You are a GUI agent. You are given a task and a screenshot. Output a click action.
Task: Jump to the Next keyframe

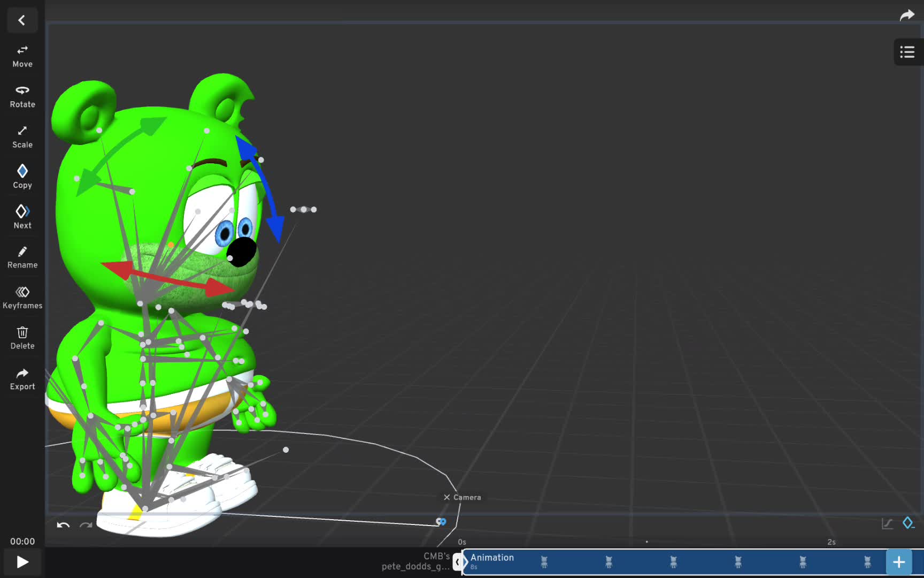tap(22, 217)
